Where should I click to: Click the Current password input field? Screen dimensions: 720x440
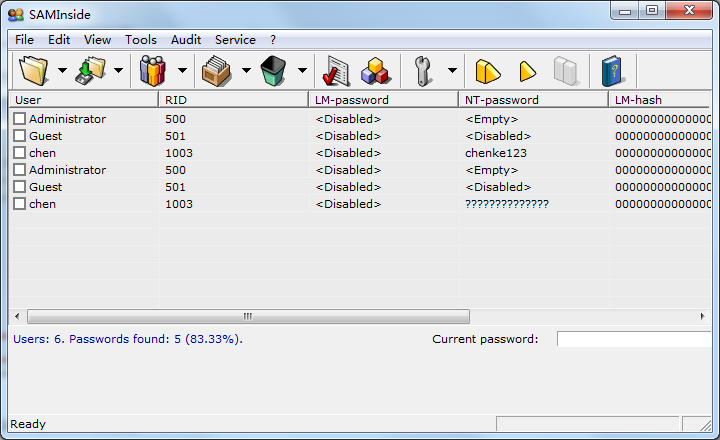coord(634,339)
